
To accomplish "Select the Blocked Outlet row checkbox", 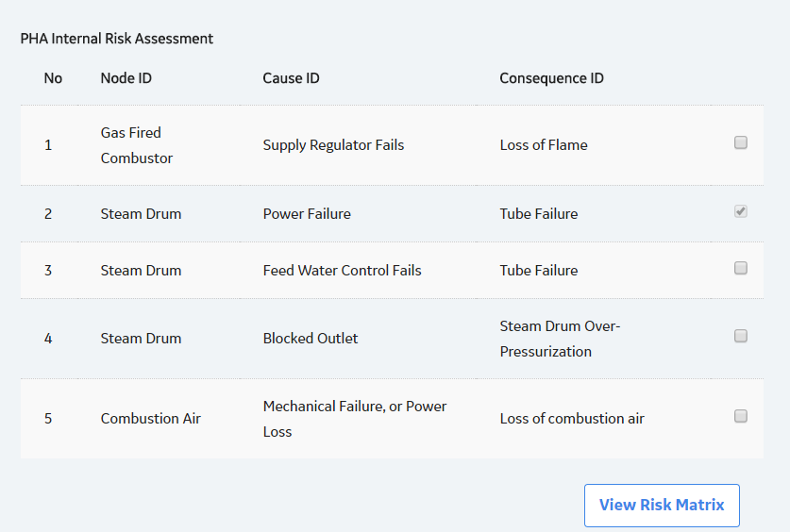I will click(741, 336).
